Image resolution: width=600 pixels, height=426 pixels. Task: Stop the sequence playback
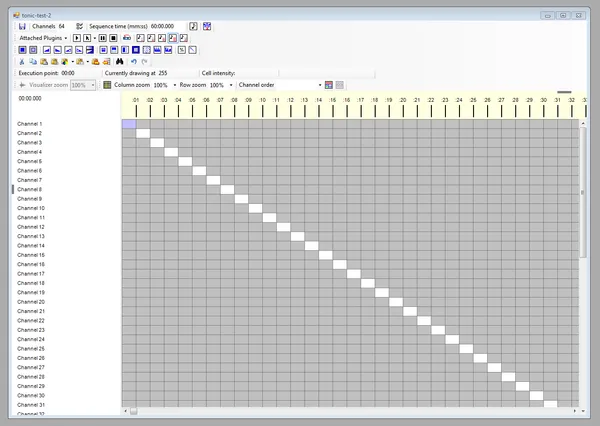(x=113, y=37)
